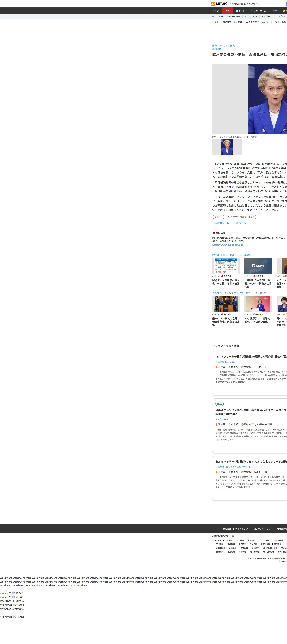Open the 都道府県 menu item
The image size is (287, 644).
coord(240,11)
